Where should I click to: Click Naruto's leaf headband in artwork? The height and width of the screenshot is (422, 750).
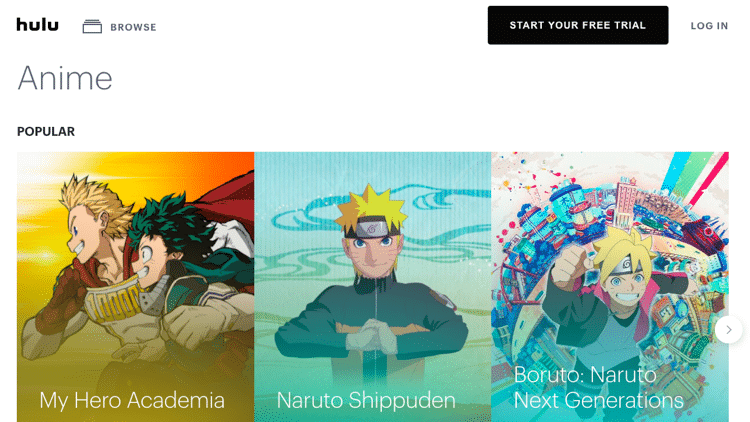[372, 229]
